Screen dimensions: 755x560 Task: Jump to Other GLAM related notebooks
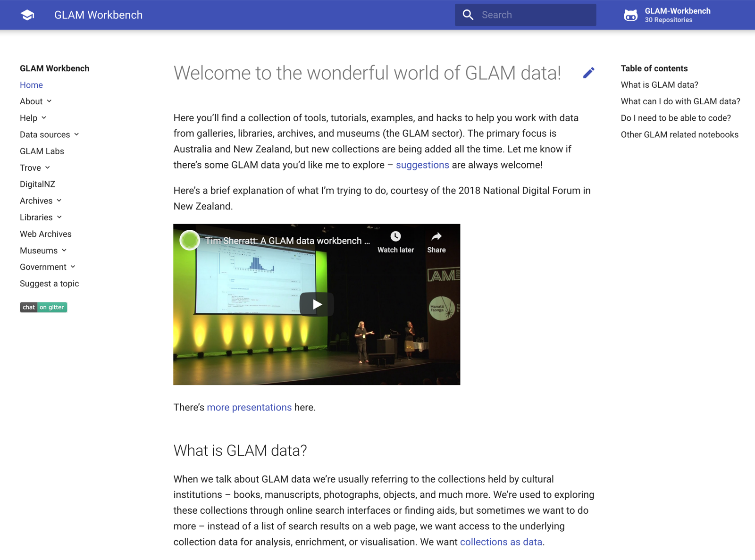pos(679,134)
